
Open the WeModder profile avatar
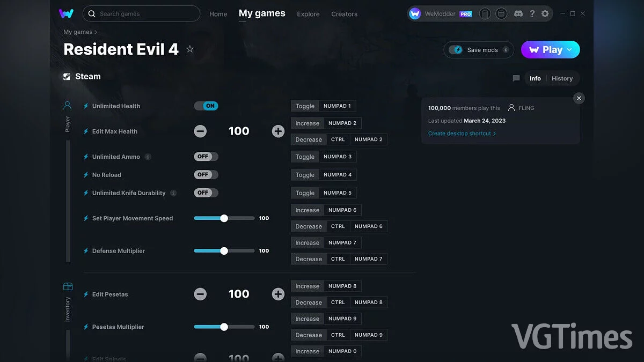415,14
